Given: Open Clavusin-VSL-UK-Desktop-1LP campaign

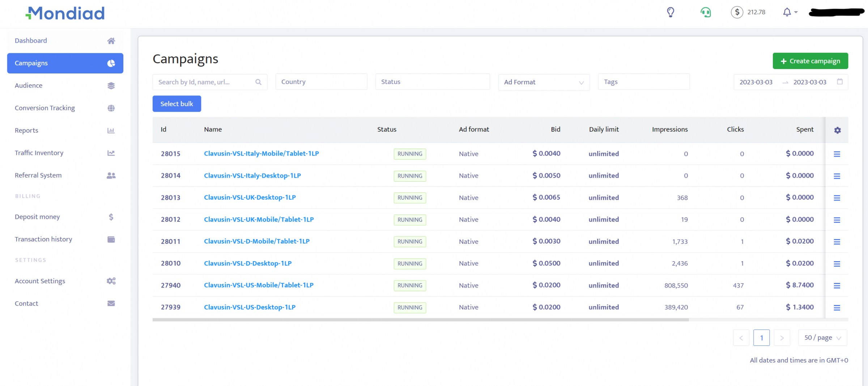Looking at the screenshot, I should (x=250, y=198).
